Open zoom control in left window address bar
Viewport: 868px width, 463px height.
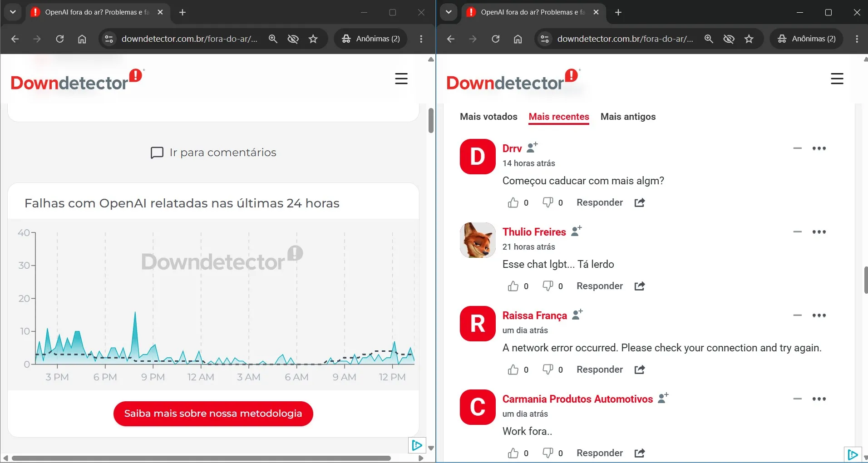[x=273, y=39]
